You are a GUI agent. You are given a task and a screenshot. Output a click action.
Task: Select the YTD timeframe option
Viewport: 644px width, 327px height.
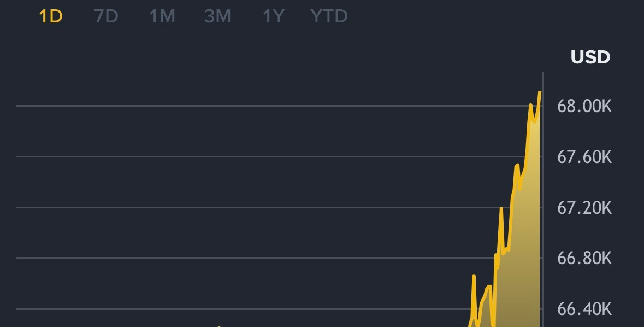pos(328,16)
